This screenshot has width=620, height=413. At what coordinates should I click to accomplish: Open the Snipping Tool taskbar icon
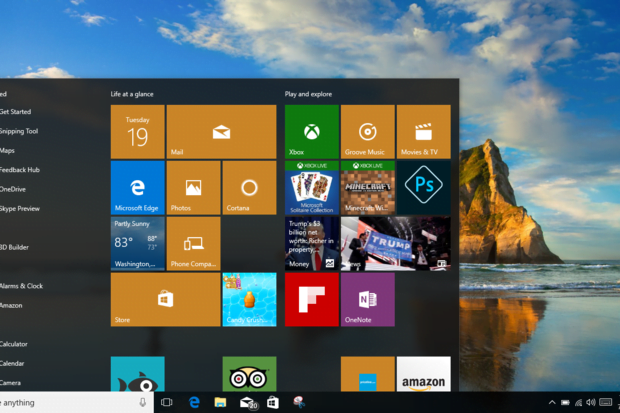299,402
